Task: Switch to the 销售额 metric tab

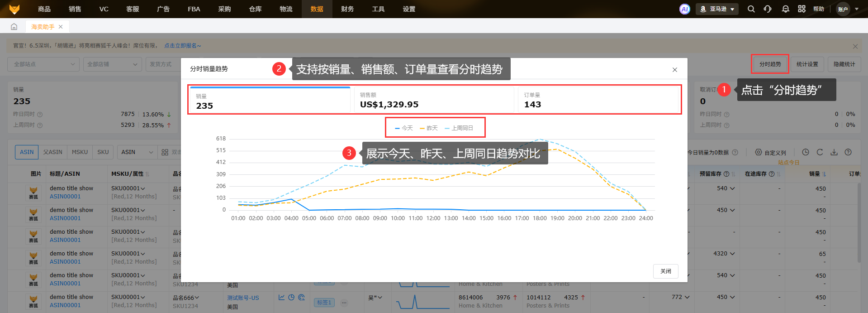Action: (434, 100)
